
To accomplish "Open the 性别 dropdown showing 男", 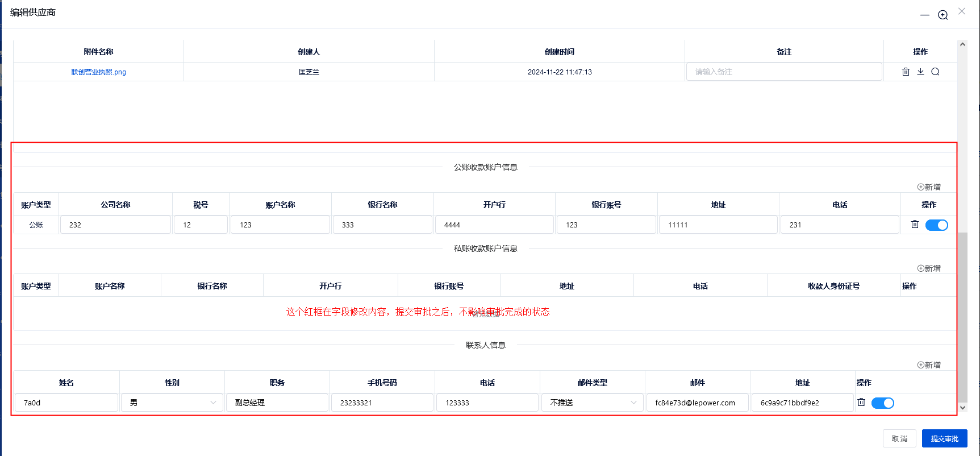I will point(172,403).
